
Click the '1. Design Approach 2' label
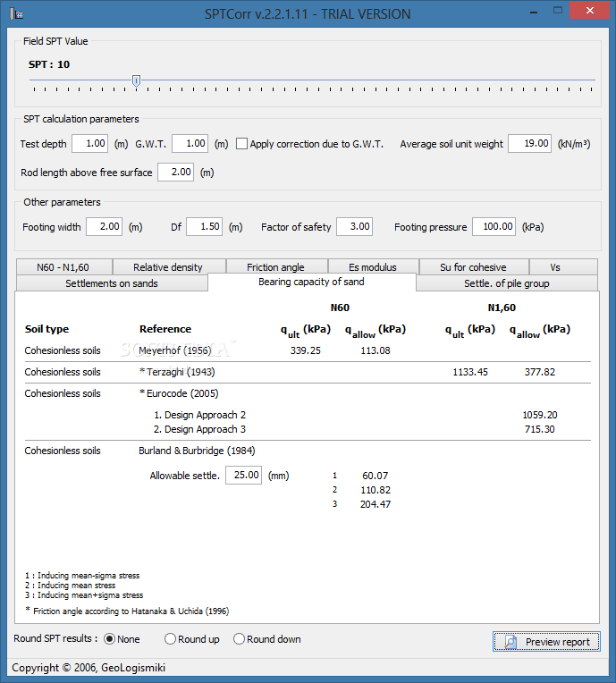coord(200,415)
